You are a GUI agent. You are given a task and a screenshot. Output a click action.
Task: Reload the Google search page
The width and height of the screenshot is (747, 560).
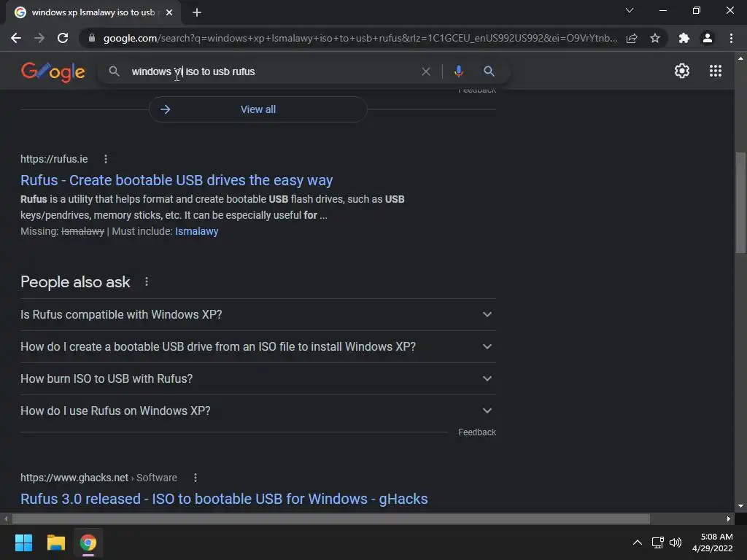[63, 38]
